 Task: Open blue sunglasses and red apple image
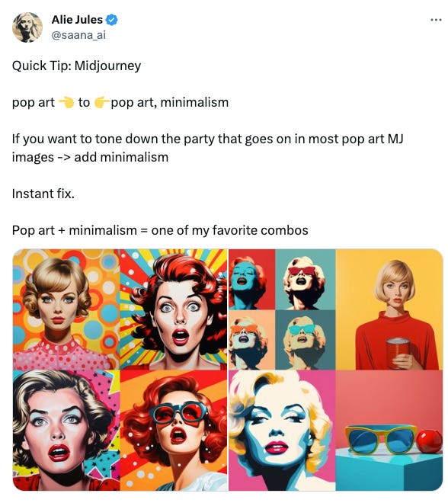coord(389,431)
